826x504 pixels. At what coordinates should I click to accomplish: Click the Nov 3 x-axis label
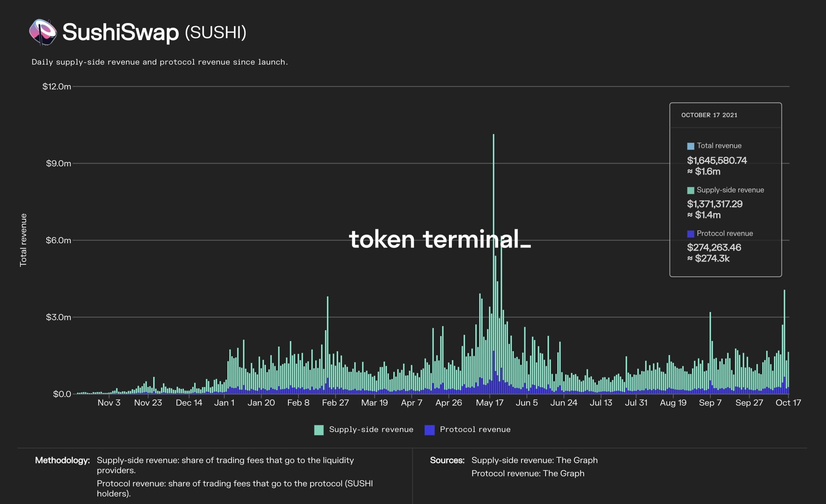109,403
